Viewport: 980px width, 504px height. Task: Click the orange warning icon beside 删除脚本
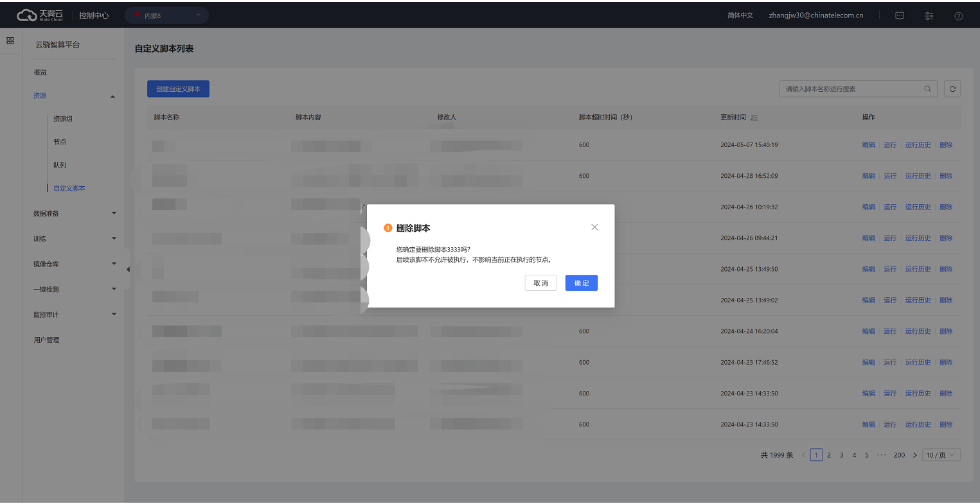pyautogui.click(x=388, y=228)
